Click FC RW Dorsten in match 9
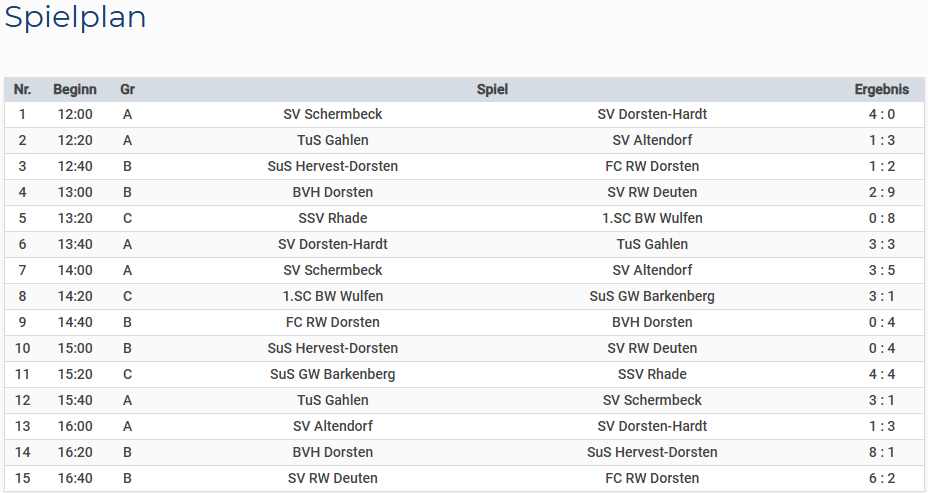928x493 pixels. click(x=333, y=322)
